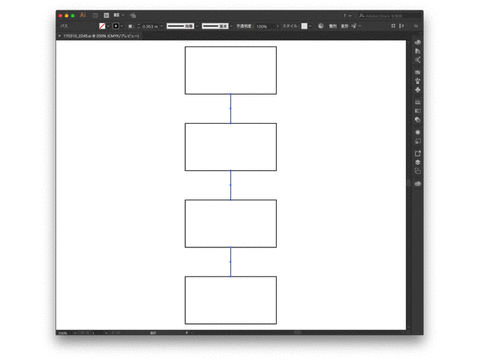This screenshot has width=480, height=360.
Task: Open the Color Themes panel icon
Action: [418, 60]
